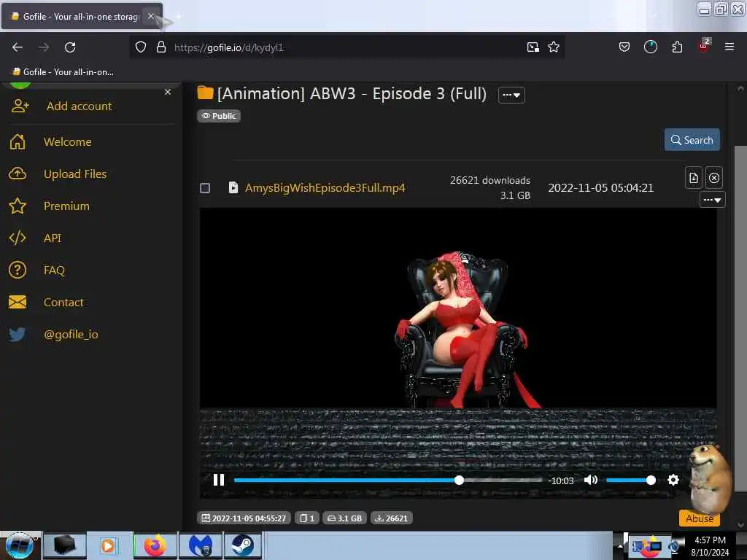Click the Search button
747x560 pixels.
pyautogui.click(x=692, y=140)
